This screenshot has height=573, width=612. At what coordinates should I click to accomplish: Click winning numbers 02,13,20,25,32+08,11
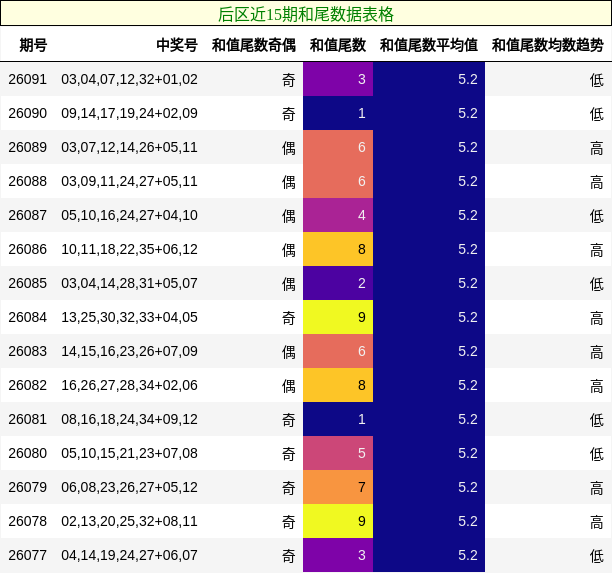pos(129,521)
